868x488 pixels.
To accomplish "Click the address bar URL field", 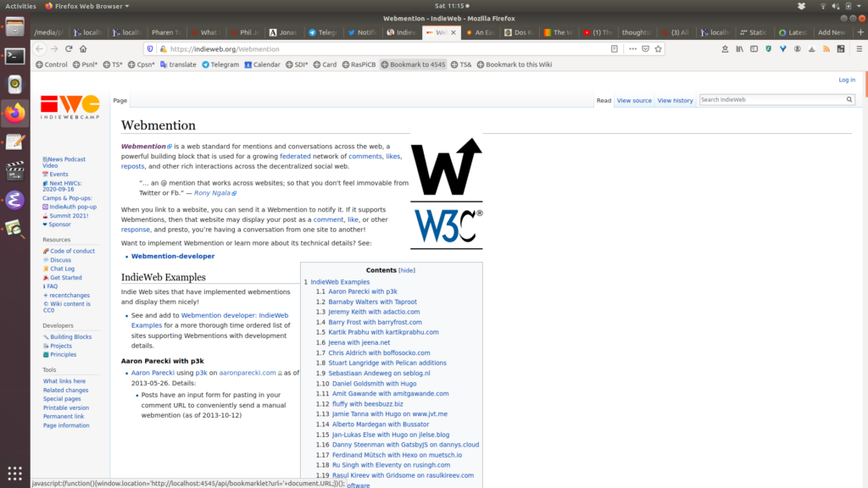I will tap(387, 48).
